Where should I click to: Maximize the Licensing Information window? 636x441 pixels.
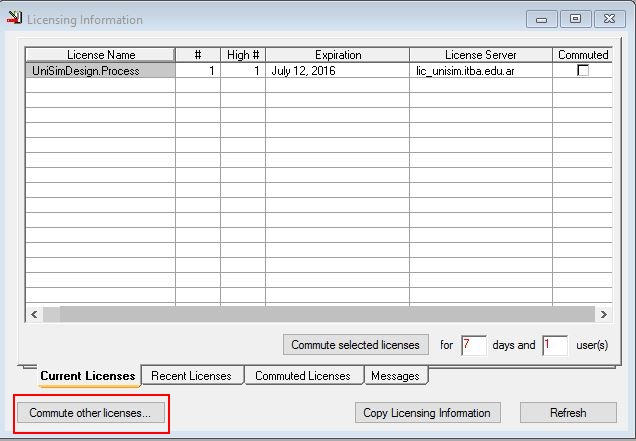point(575,19)
